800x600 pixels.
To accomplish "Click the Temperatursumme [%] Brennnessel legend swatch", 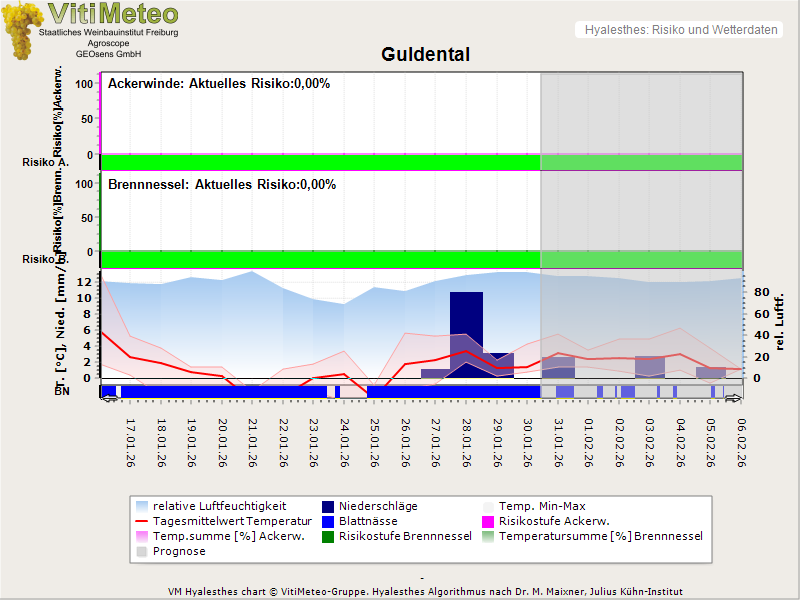I will coord(489,536).
